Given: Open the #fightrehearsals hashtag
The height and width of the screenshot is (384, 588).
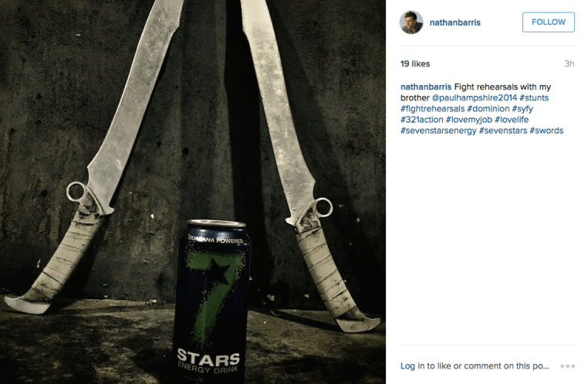Looking at the screenshot, I should [432, 108].
